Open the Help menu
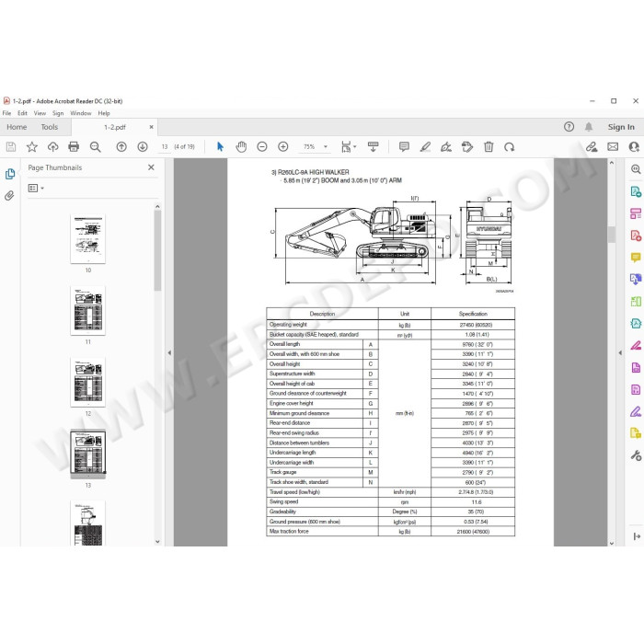Image resolution: width=644 pixels, height=644 pixels. click(x=104, y=113)
